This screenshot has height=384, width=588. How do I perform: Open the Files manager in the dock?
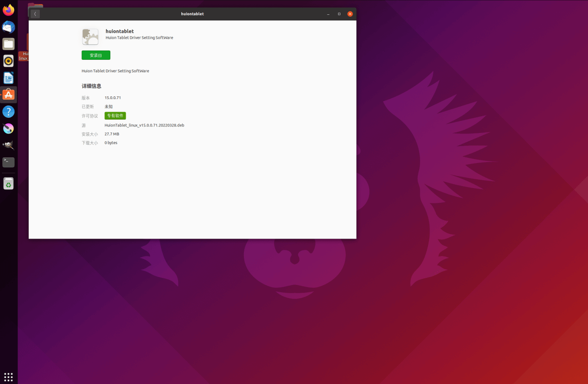tap(8, 44)
